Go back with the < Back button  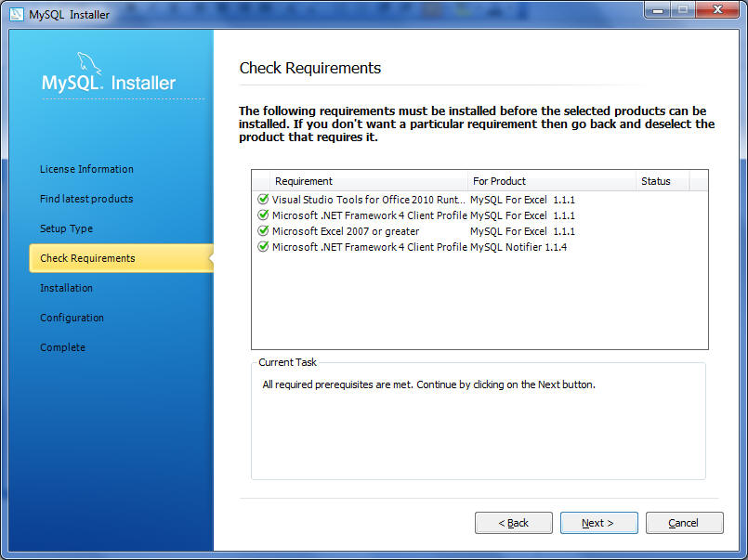(514, 523)
